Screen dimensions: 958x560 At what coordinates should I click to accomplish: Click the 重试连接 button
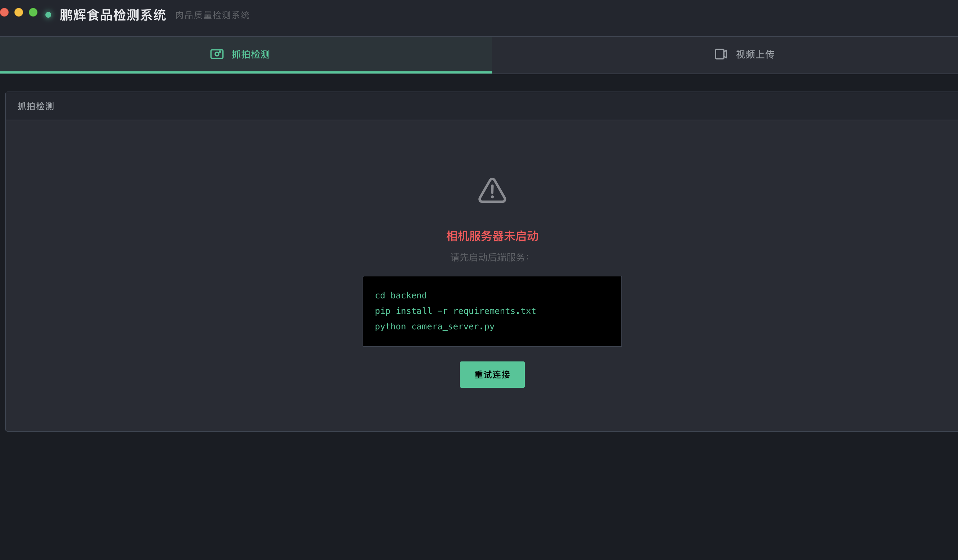click(492, 374)
